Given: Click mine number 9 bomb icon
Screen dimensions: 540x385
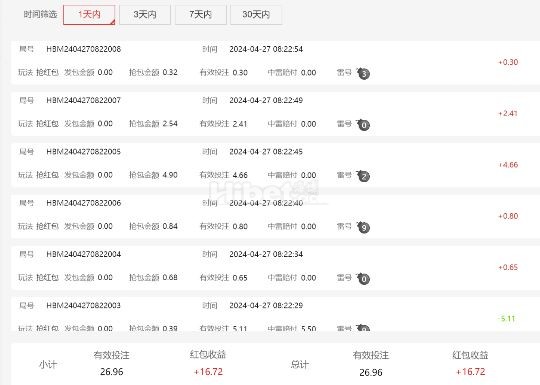Looking at the screenshot, I should coord(363,227).
